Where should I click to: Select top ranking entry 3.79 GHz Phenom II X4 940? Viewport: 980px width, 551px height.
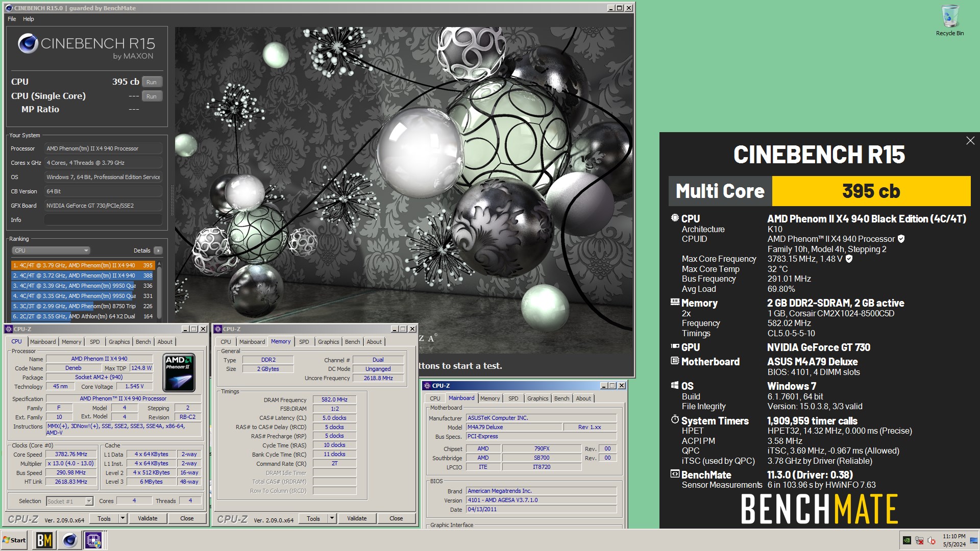(x=83, y=265)
